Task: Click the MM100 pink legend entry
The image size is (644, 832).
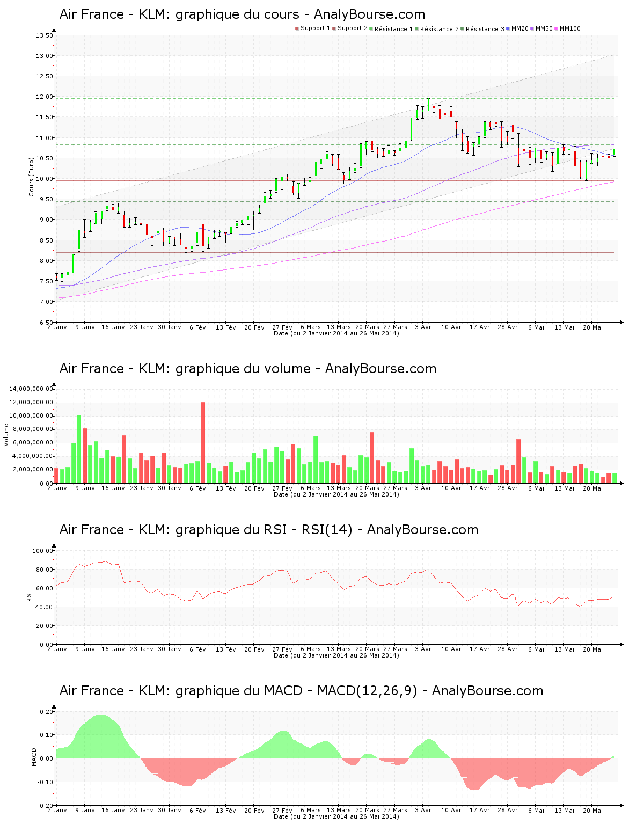Action: pos(568,28)
